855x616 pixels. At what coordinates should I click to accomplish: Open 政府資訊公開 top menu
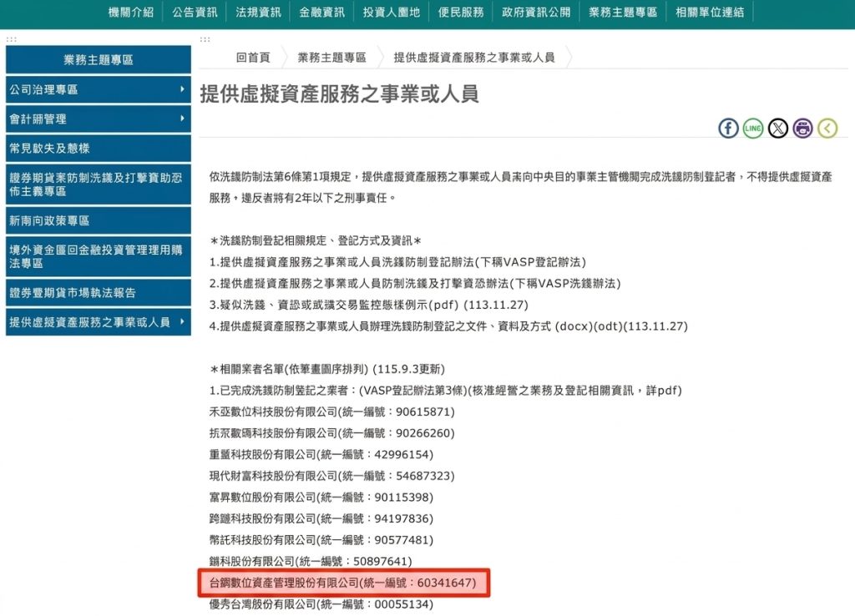[x=536, y=12]
